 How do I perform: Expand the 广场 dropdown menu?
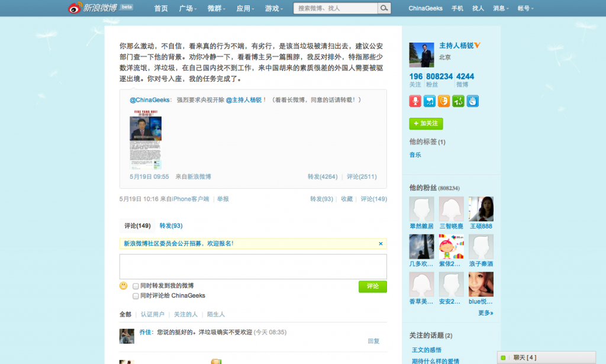(188, 8)
